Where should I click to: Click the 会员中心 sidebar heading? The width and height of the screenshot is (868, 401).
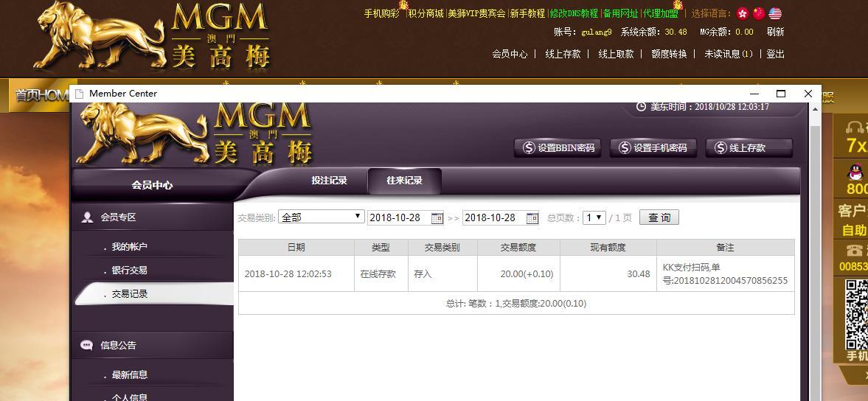tap(152, 185)
